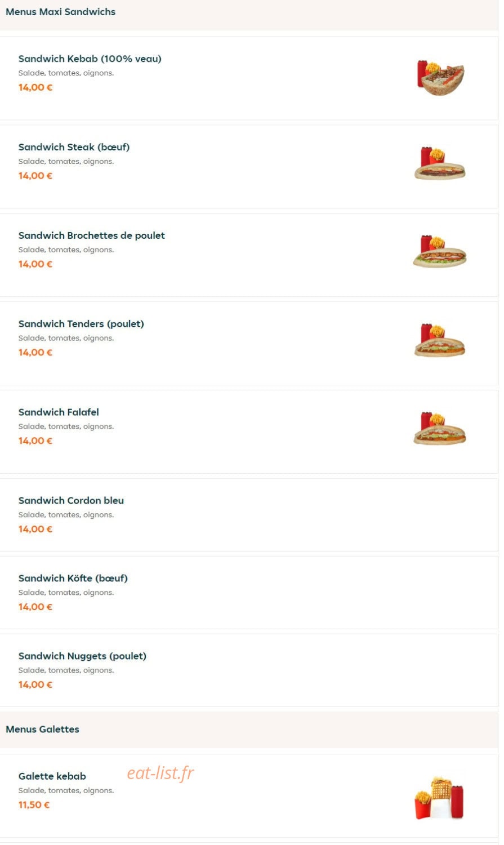Open the eat-list.fr watermark link

point(160,773)
